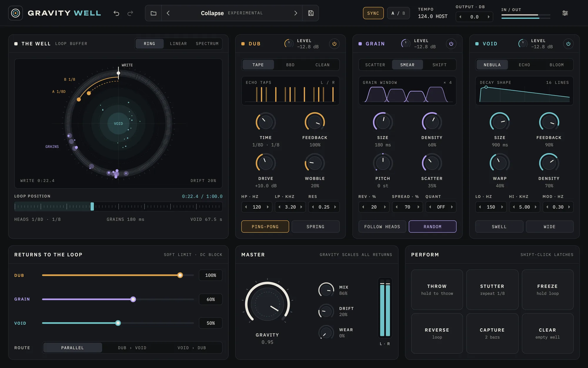
Task: Toggle the VOID module power
Action: pyautogui.click(x=568, y=44)
